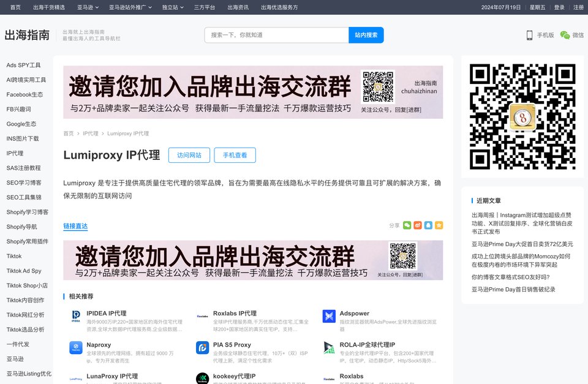The image size is (588, 384).
Task: Select the 链接直达 tab
Action: click(x=75, y=226)
